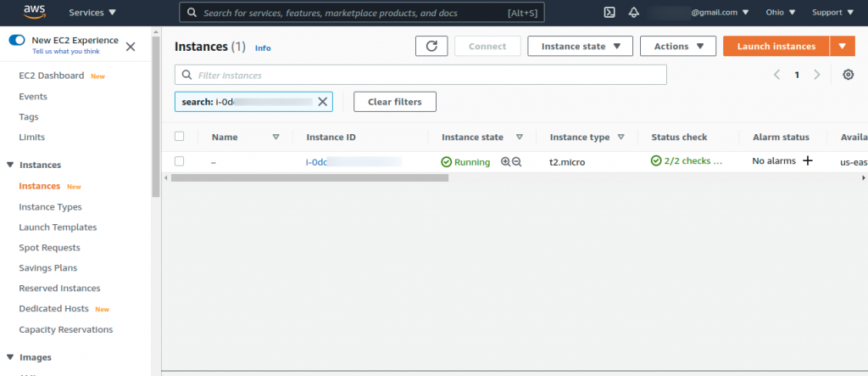Zoom in filter on Running state

505,161
